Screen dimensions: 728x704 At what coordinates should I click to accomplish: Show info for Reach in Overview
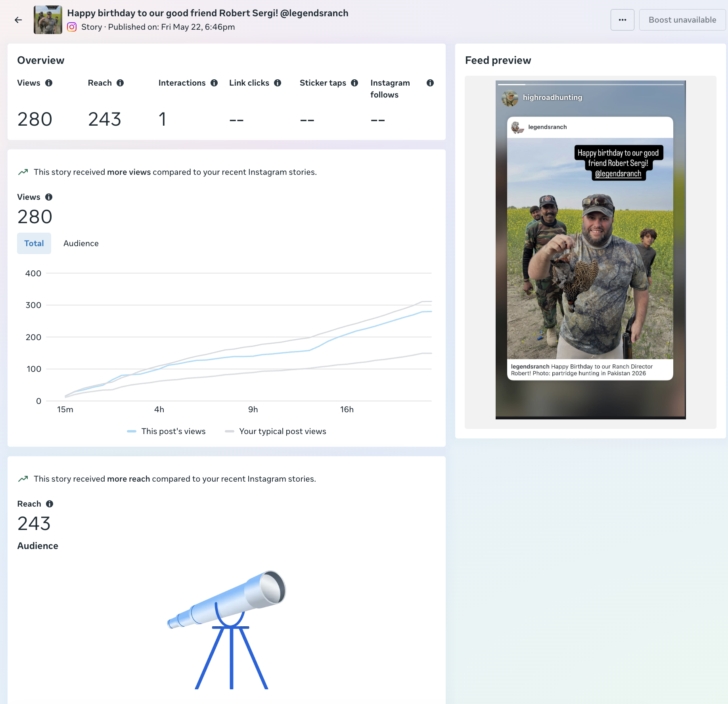pyautogui.click(x=120, y=83)
